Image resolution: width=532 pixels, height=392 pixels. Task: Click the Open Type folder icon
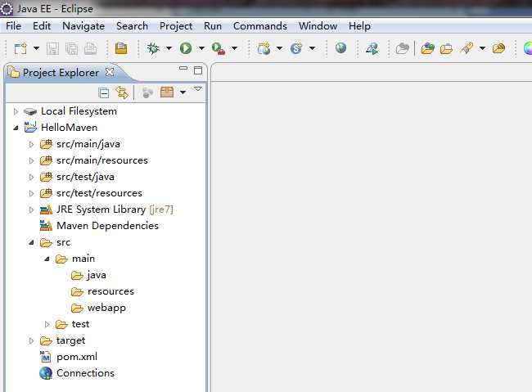[x=428, y=48]
